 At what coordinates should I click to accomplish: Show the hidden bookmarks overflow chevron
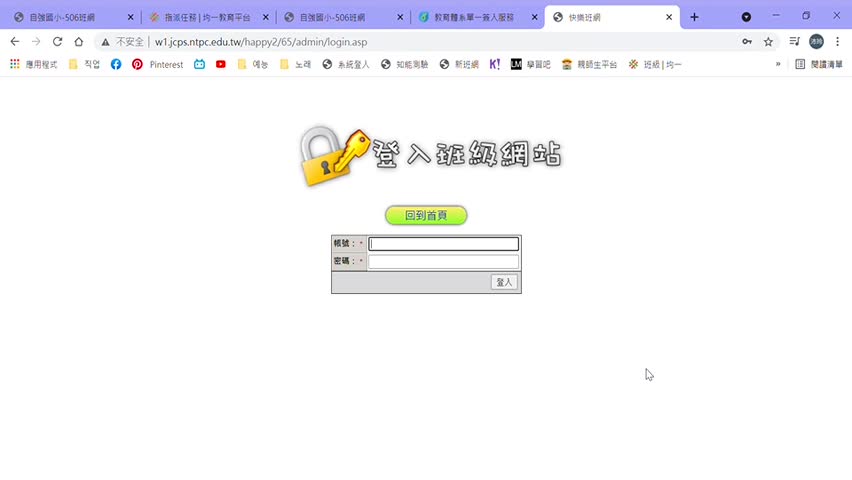pyautogui.click(x=778, y=64)
